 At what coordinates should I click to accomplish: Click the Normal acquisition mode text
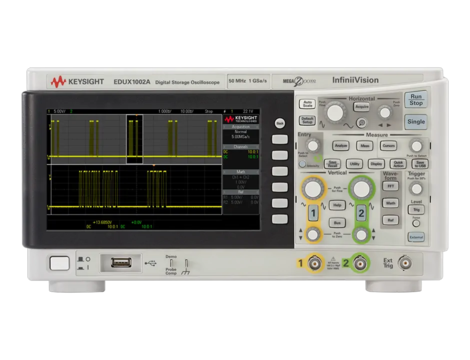[x=241, y=132]
